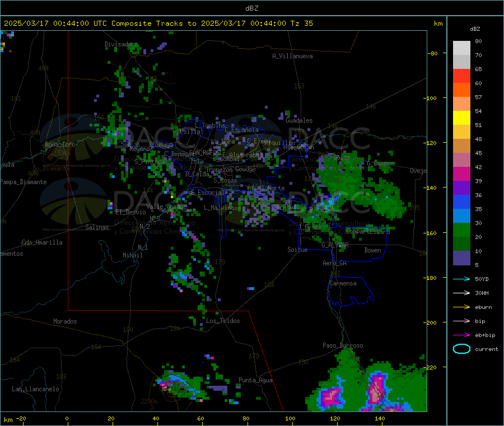Click the 'Guadales' place label
Screen dimensions: 504x426
pos(299,120)
